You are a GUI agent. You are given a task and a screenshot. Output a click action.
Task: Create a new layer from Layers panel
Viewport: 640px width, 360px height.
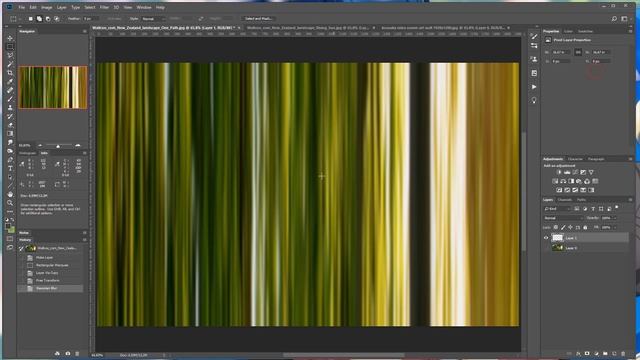[x=614, y=353]
